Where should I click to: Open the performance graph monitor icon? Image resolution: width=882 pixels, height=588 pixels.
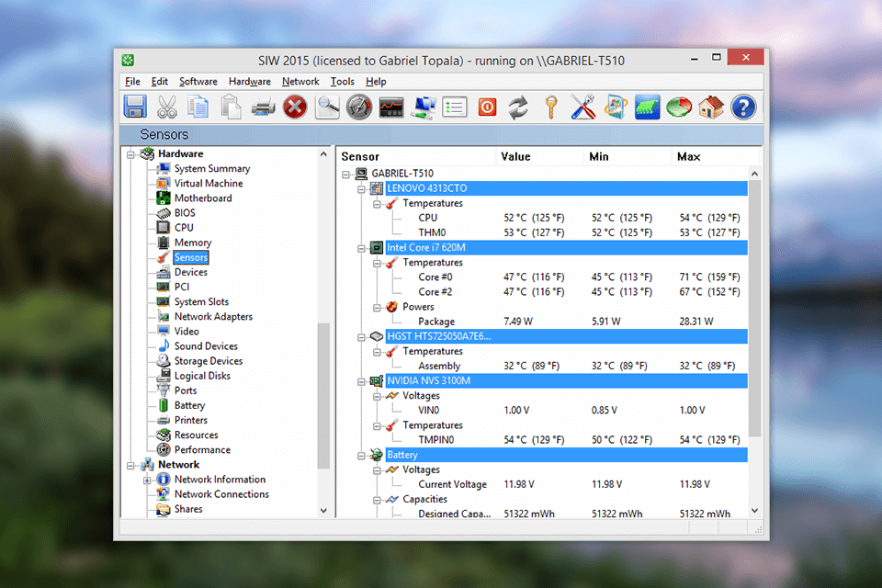390,107
